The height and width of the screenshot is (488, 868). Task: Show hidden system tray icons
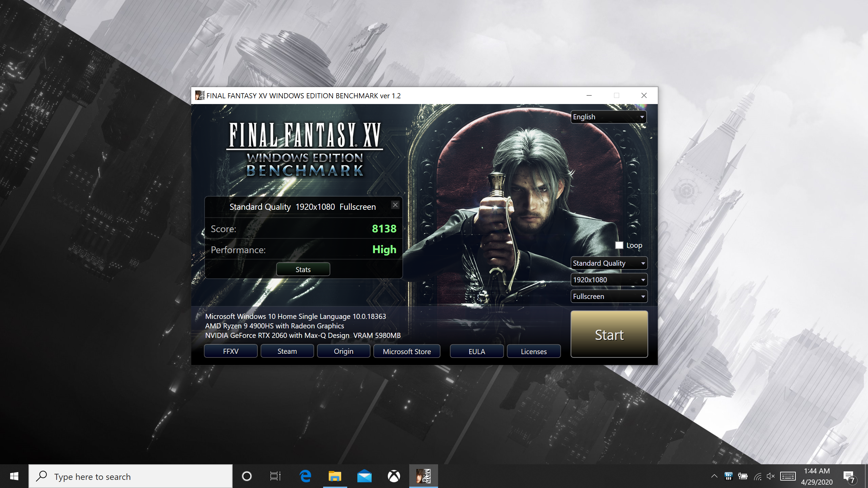[714, 476]
